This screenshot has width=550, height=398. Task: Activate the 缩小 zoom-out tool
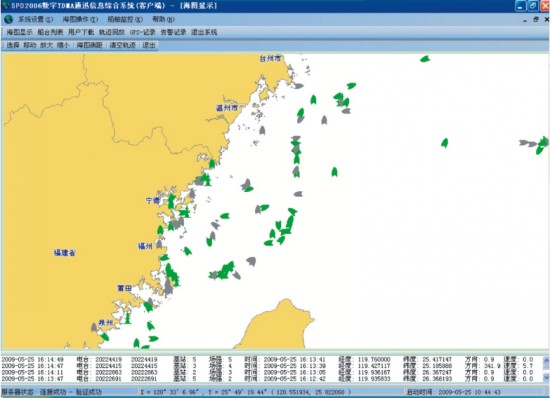[63, 45]
